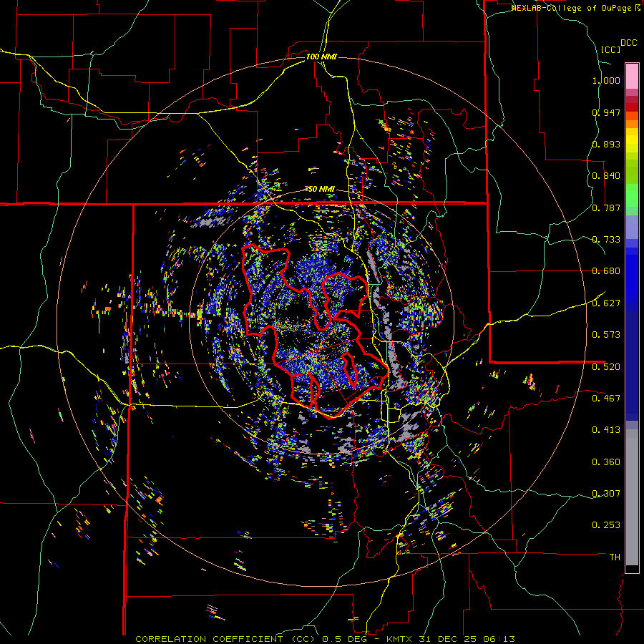Select the 0.413 scale value
This screenshot has height=644, width=644.
pos(606,430)
